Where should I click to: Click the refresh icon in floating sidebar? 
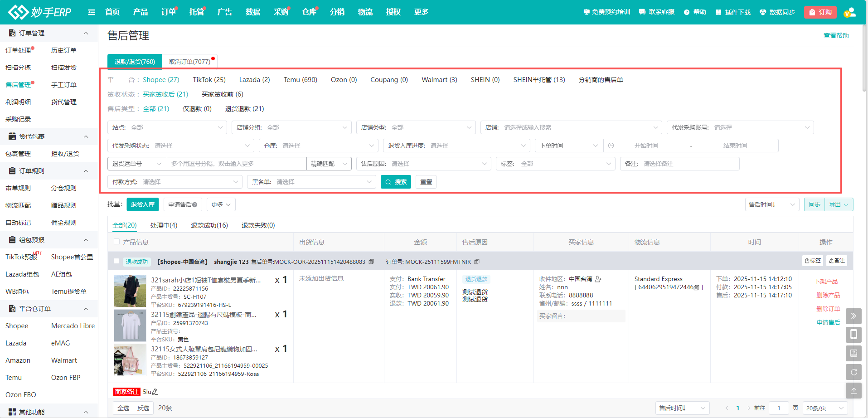[x=853, y=372]
